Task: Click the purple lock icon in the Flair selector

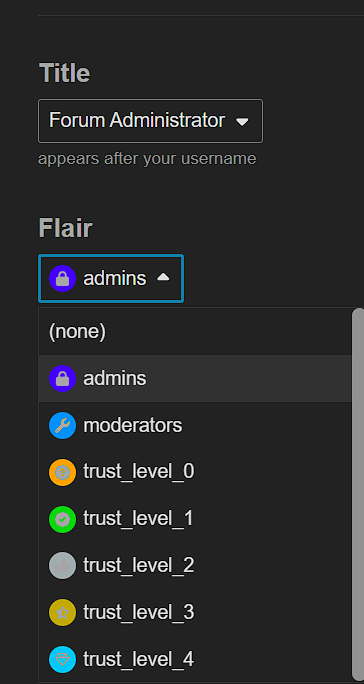Action: 62,278
